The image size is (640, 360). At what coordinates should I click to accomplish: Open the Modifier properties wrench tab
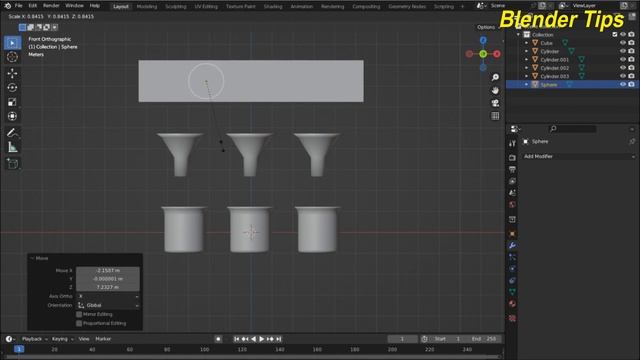coord(512,245)
